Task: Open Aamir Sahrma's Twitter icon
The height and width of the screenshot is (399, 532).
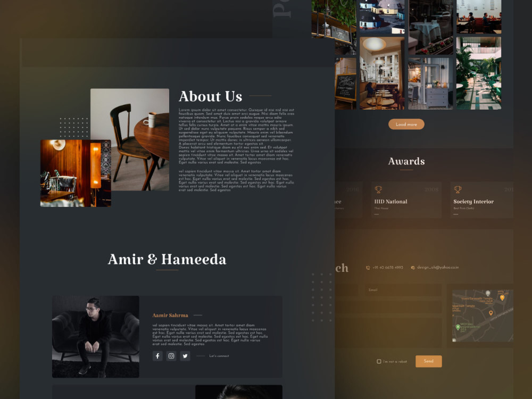Action: point(185,356)
